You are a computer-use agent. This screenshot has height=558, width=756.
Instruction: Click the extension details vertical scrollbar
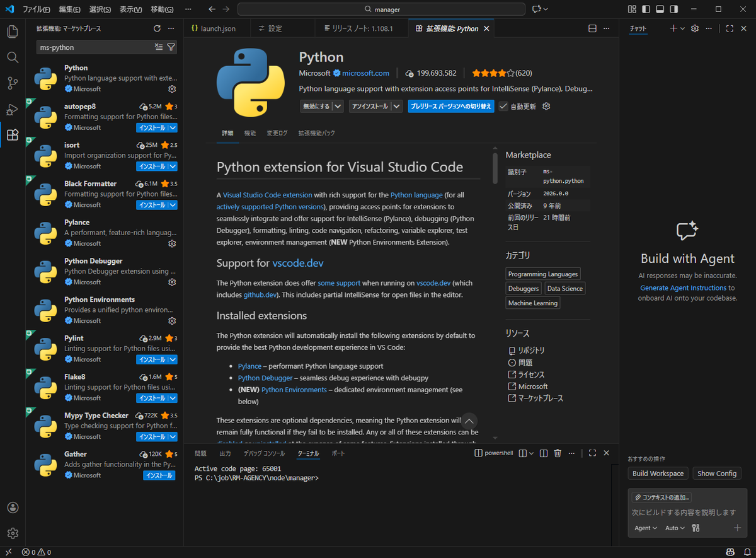[x=495, y=167]
